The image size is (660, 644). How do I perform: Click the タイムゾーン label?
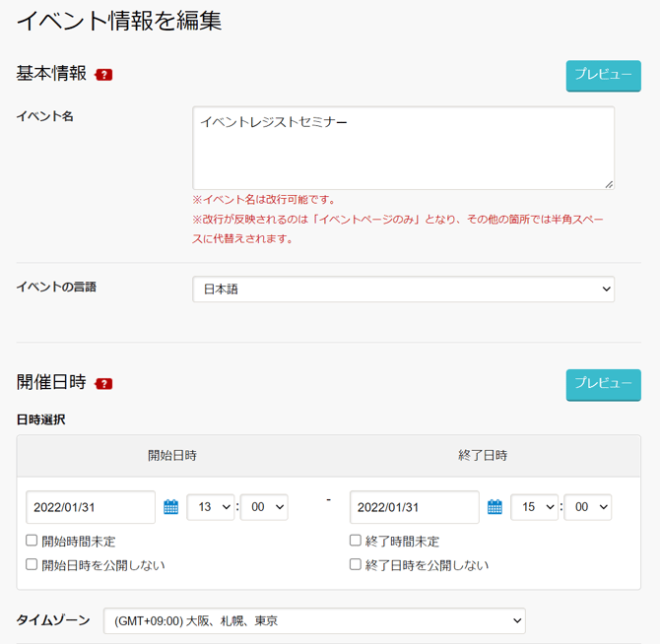coord(53,620)
